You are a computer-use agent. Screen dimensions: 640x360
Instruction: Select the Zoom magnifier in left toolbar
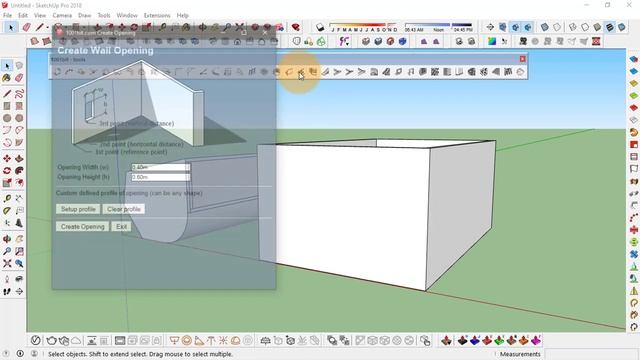tap(7, 251)
